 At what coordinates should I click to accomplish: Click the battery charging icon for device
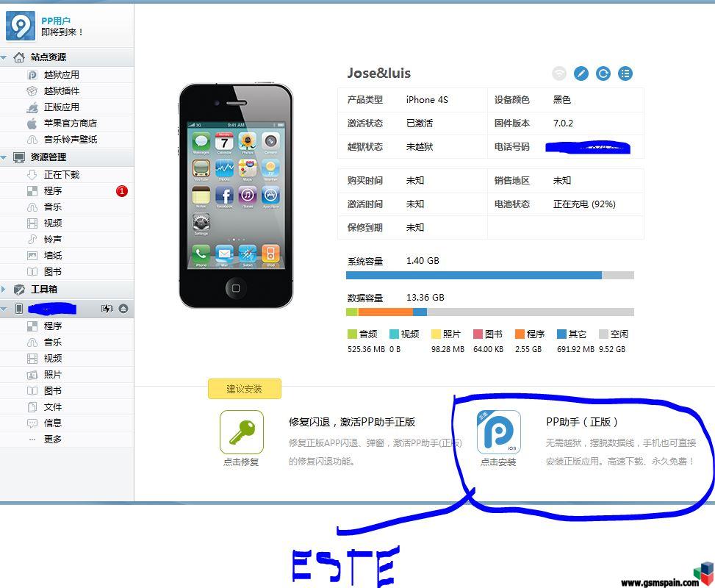click(107, 309)
